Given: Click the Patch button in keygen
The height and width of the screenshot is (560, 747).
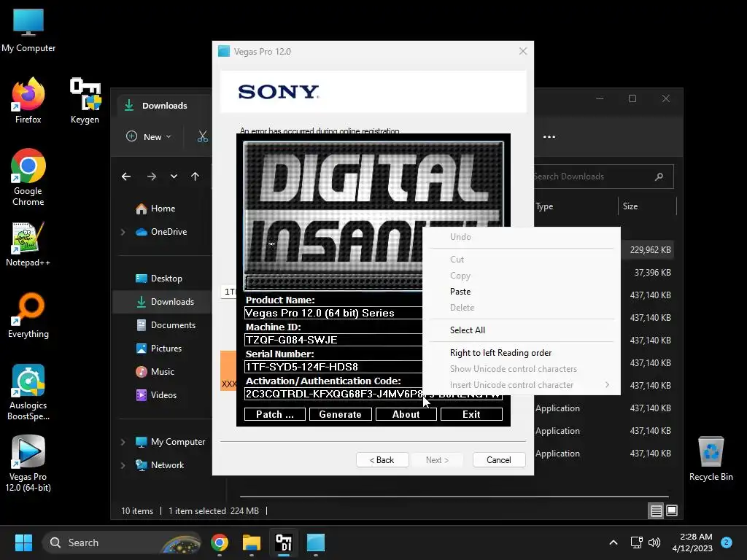Looking at the screenshot, I should click(275, 414).
